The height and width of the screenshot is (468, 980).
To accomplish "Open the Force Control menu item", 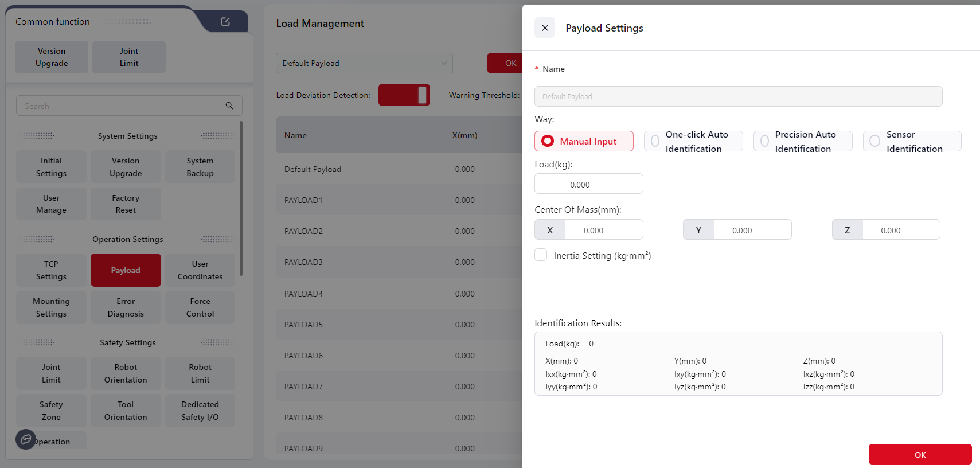I will (x=200, y=307).
